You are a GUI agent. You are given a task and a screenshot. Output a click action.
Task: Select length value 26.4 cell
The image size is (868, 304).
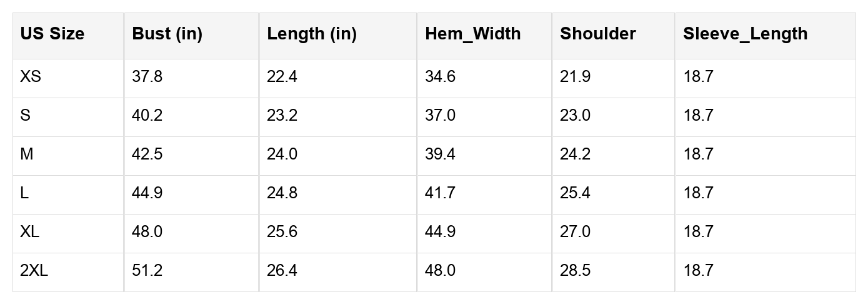pos(282,271)
